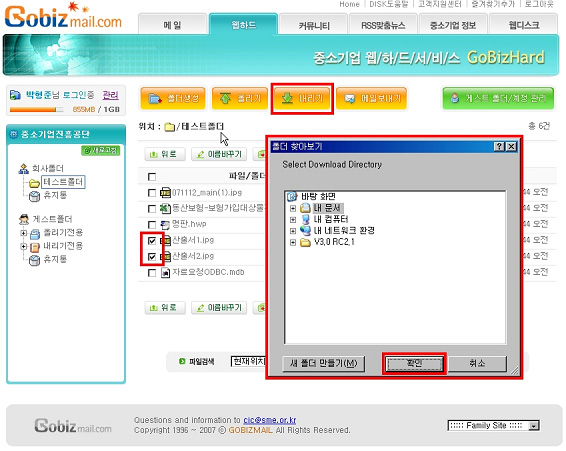Expand the V3.0 RC2.1 folder node
The height and width of the screenshot is (451, 566).
(293, 243)
